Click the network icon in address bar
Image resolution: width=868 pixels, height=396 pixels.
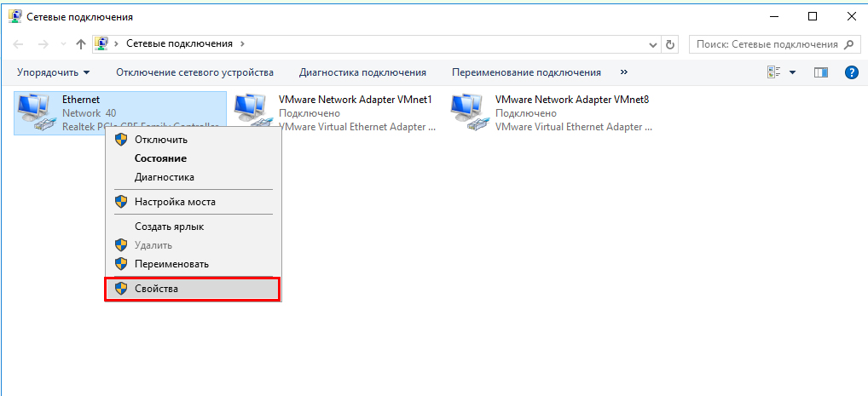click(x=101, y=43)
